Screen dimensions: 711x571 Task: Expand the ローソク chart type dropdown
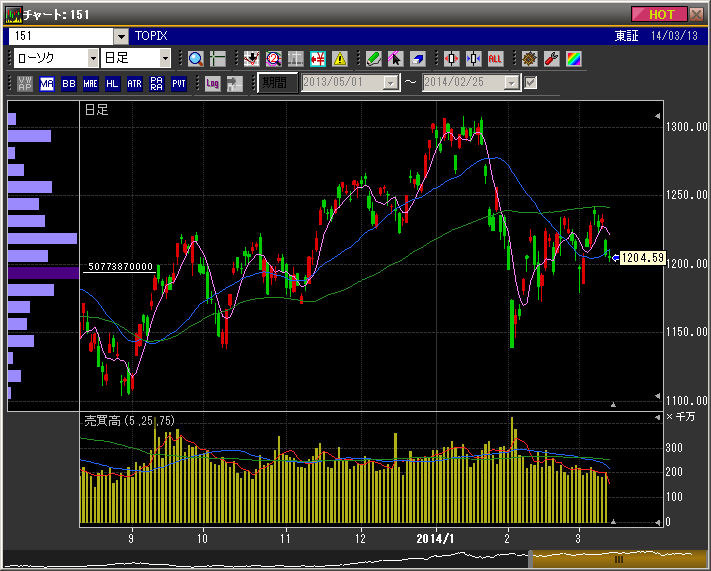93,59
